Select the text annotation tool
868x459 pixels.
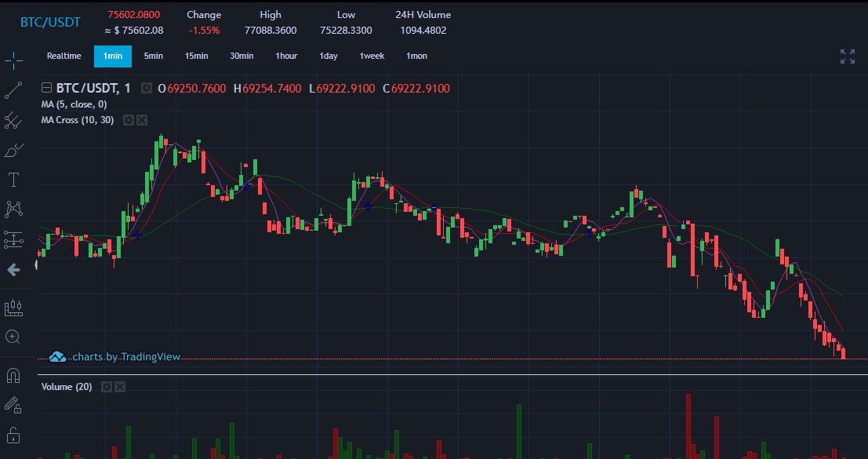(x=13, y=180)
